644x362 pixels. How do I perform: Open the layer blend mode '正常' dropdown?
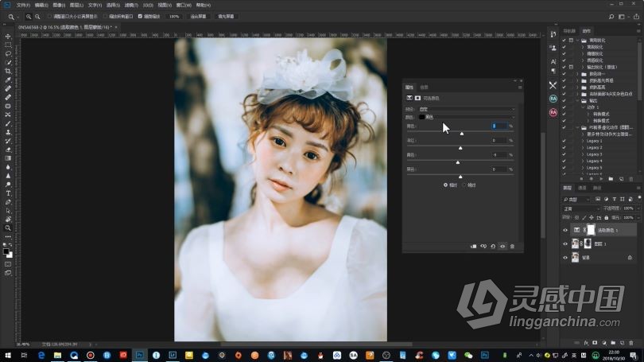click(x=580, y=208)
